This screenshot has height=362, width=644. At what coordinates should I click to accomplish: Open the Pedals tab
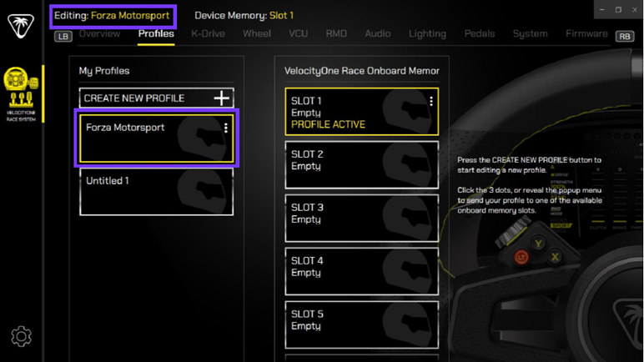[x=480, y=33]
